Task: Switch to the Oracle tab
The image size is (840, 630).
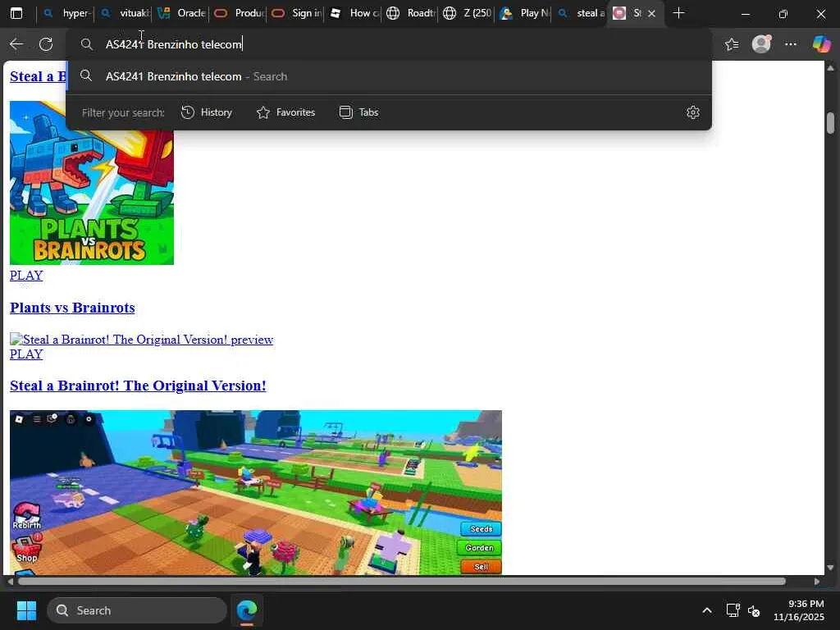Action: (x=181, y=13)
